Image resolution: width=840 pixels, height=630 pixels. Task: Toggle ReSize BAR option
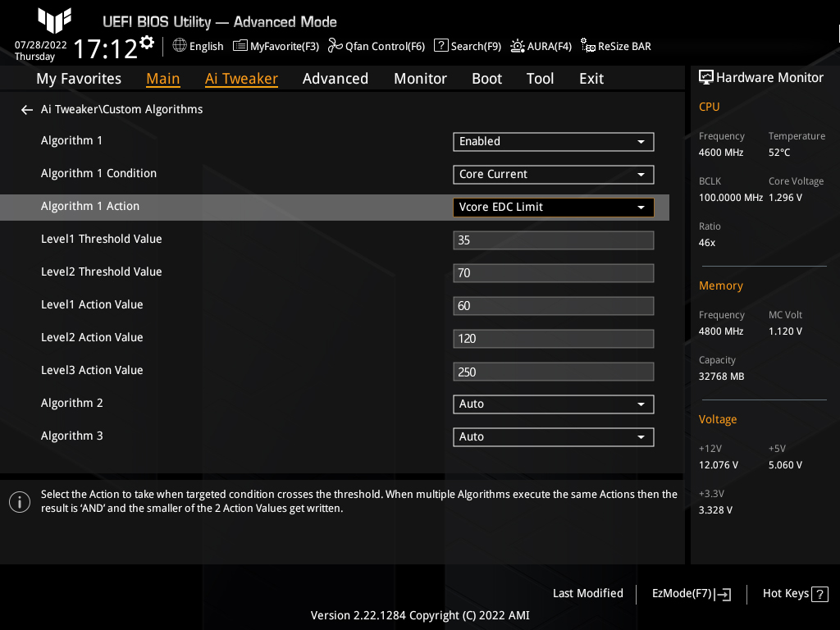616,46
